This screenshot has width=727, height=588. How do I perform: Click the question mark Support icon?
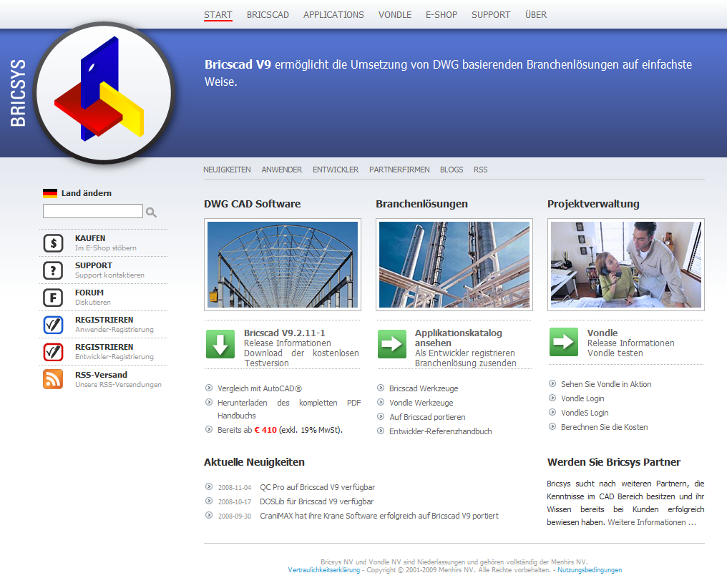[54, 270]
